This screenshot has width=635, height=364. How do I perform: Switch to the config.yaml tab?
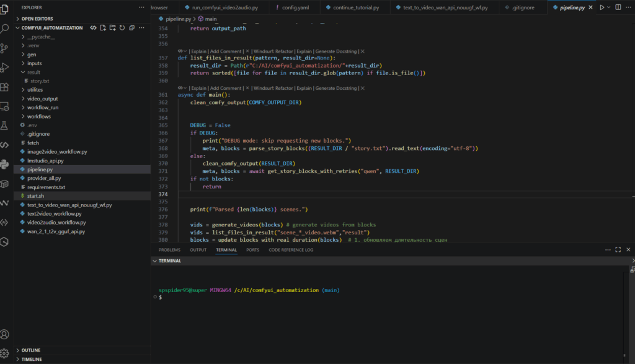[x=295, y=7]
